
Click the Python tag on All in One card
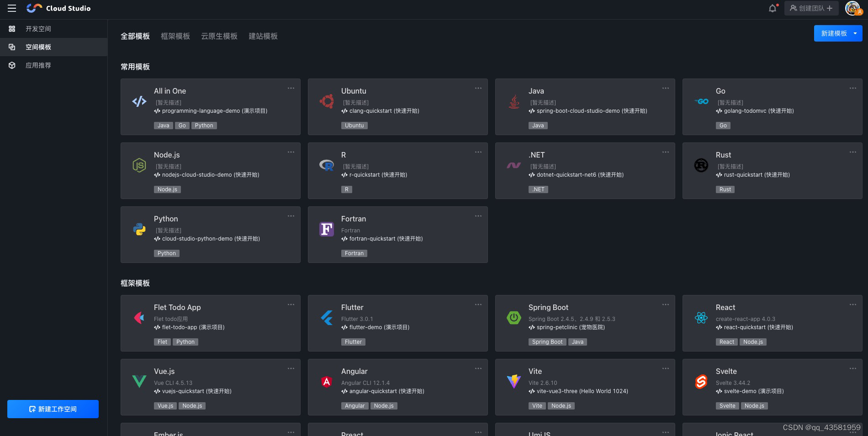click(204, 126)
